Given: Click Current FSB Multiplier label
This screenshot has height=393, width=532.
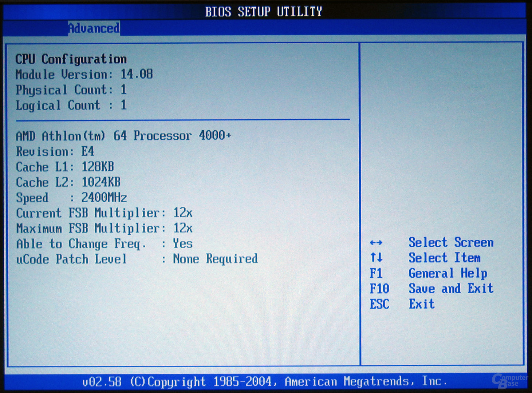Looking at the screenshot, I should pyautogui.click(x=91, y=213).
